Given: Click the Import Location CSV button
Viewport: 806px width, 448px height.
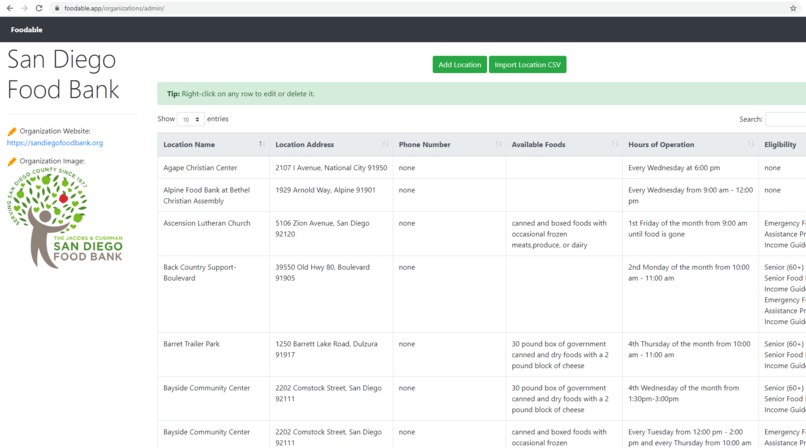Looking at the screenshot, I should [x=527, y=65].
